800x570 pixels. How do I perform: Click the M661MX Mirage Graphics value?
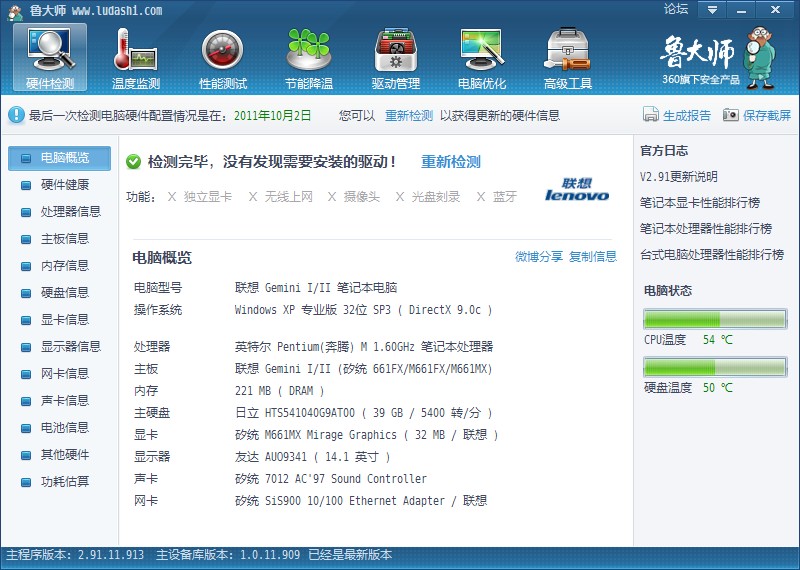click(x=366, y=435)
